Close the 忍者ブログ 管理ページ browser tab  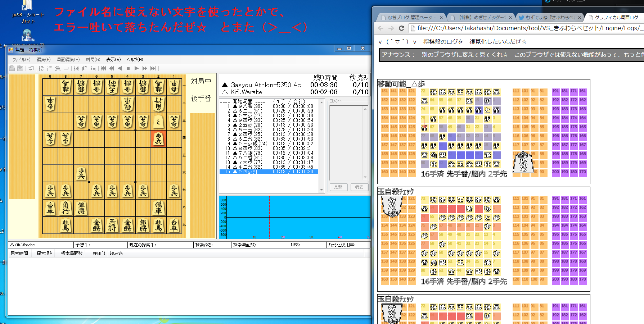(441, 17)
